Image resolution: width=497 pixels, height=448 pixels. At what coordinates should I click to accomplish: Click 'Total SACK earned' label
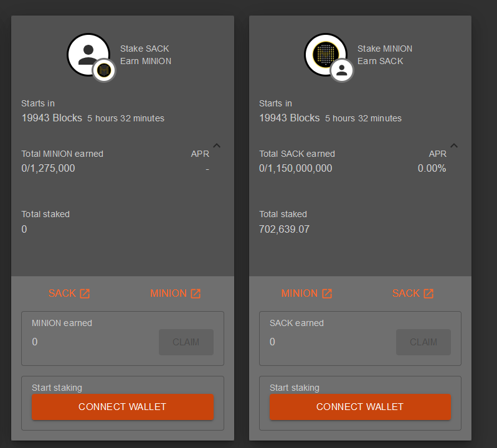pyautogui.click(x=297, y=154)
